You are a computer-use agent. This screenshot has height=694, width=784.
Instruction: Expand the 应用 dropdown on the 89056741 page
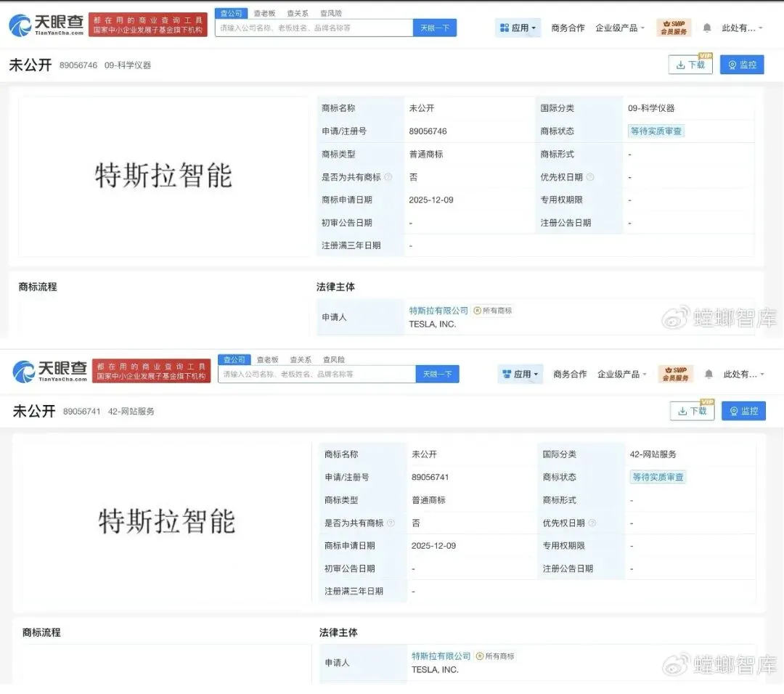(520, 374)
